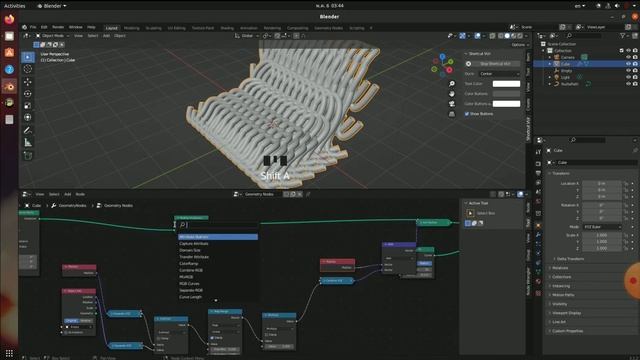Open Ubuntu Software from the dock
640x360 pixels.
click(9, 53)
